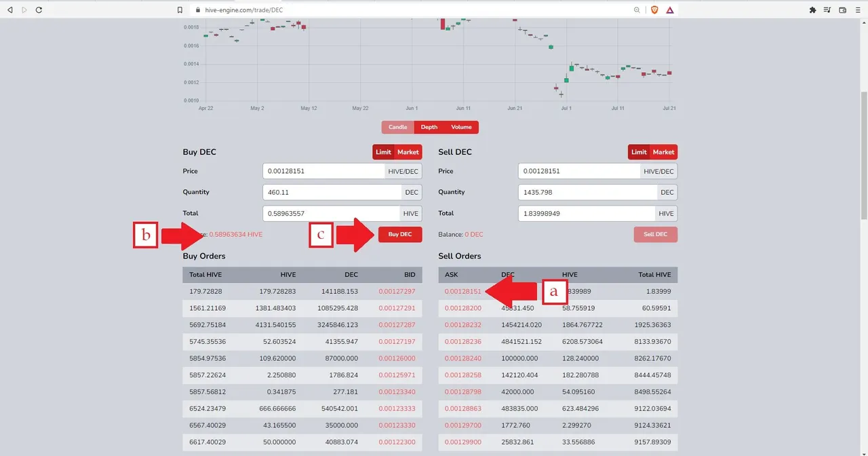This screenshot has width=868, height=456.
Task: Select ask price 0.00128232
Action: pyautogui.click(x=462, y=324)
